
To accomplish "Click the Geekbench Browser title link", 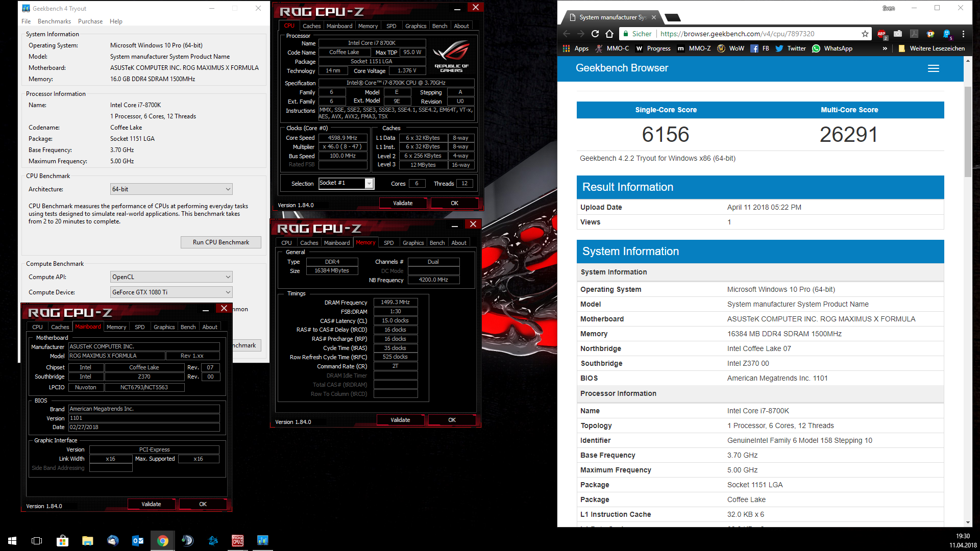I will point(622,68).
